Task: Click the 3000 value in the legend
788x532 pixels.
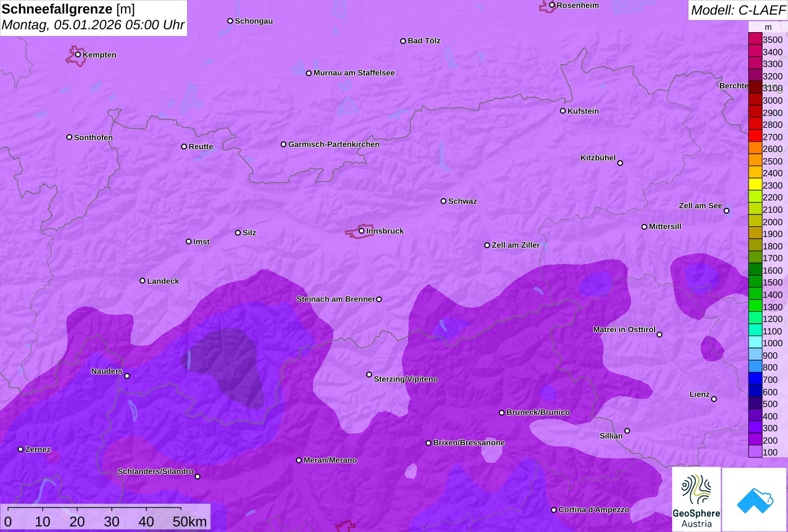Action: (x=772, y=101)
